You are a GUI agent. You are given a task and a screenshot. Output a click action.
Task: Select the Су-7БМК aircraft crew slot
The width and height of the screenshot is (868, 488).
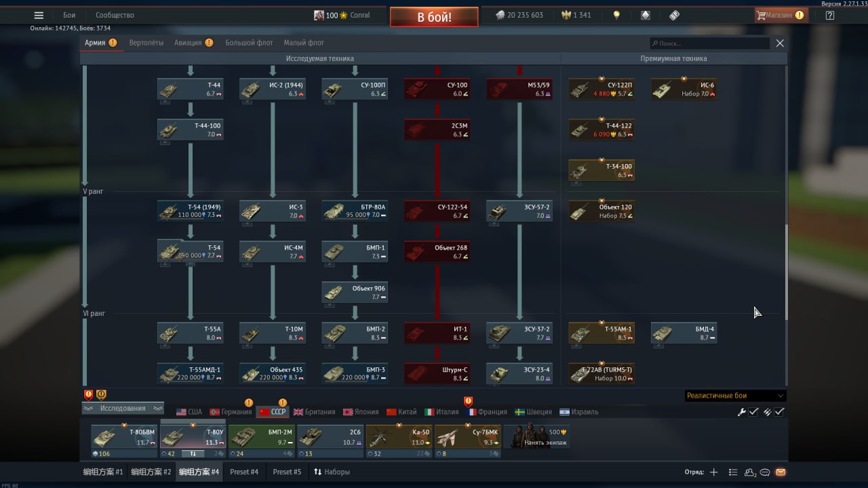pyautogui.click(x=467, y=441)
